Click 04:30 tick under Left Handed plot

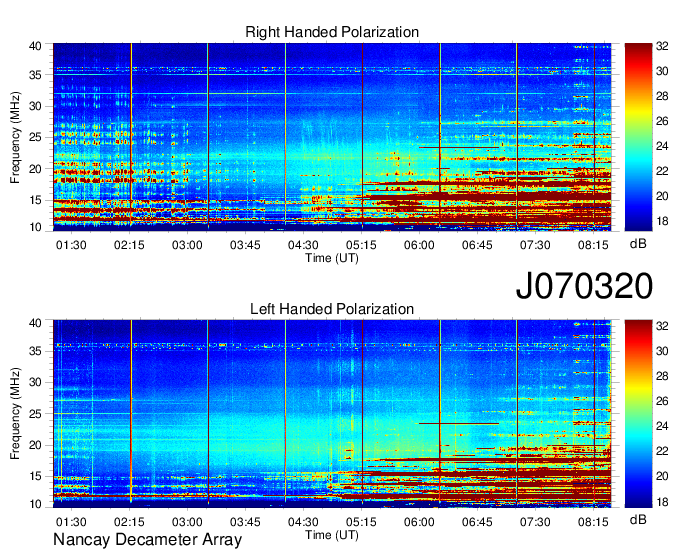pyautogui.click(x=304, y=522)
